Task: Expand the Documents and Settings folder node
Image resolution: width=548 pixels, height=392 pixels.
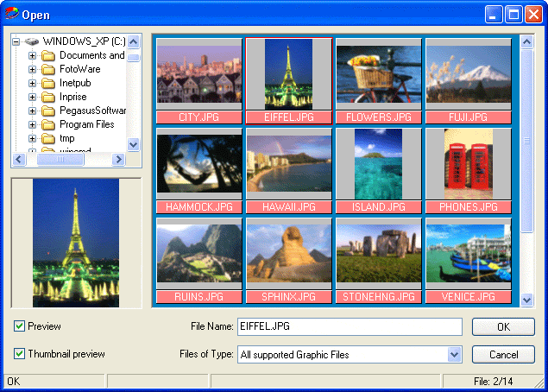Action: 33,55
